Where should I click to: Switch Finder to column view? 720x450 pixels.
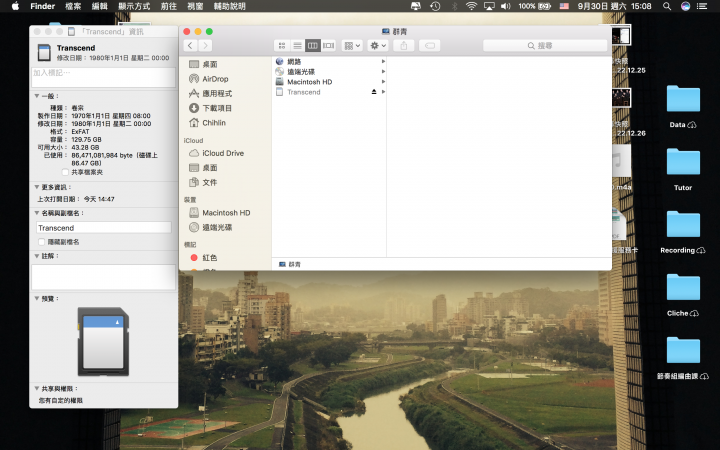pos(313,45)
